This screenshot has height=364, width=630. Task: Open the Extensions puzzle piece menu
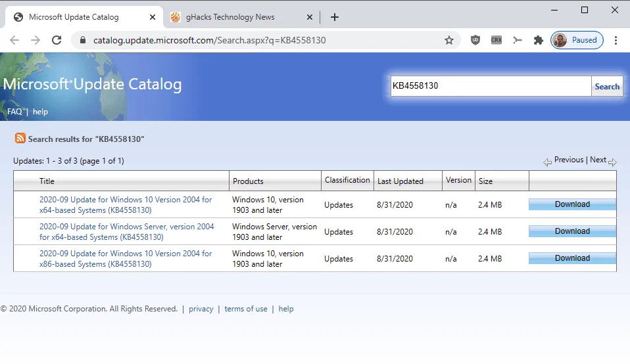coord(539,40)
